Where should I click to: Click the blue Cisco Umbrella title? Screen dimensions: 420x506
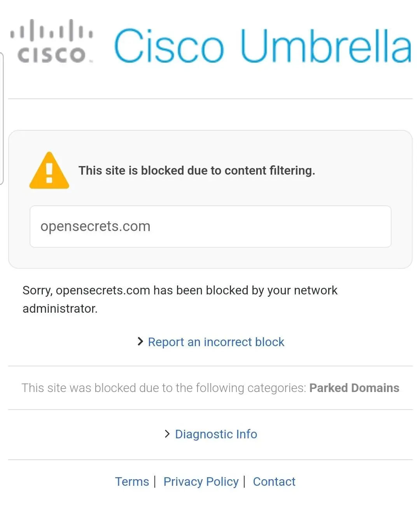tap(262, 46)
